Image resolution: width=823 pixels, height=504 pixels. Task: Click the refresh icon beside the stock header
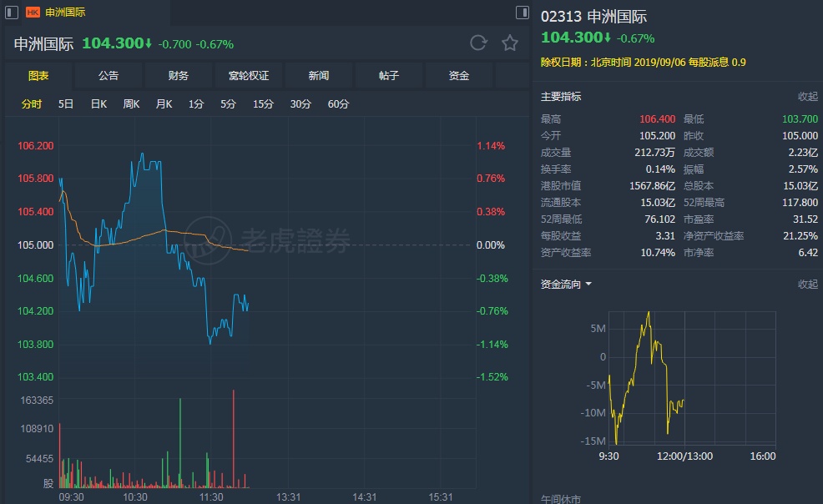(478, 43)
